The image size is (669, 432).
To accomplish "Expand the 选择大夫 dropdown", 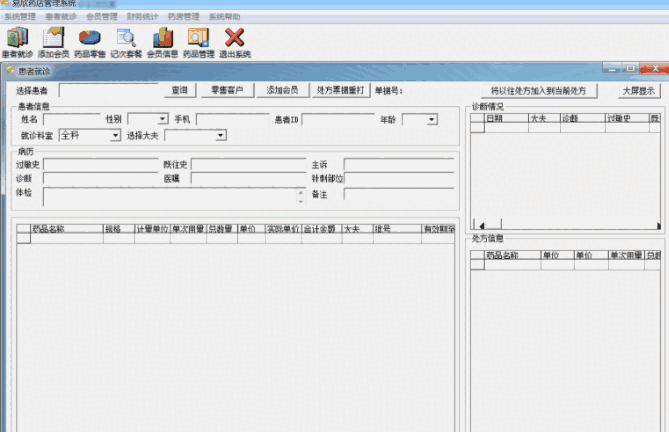I will click(220, 136).
